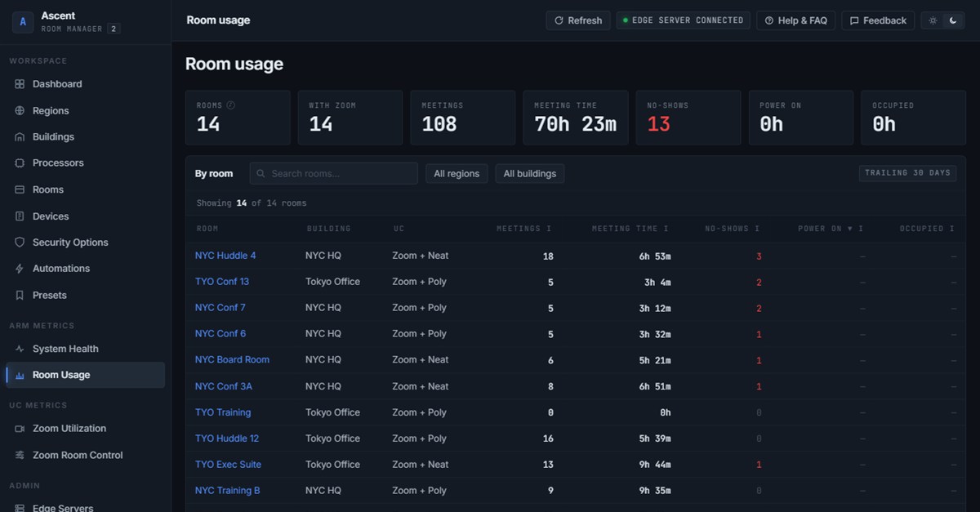Switch to dark theme with moon icon
This screenshot has width=980, height=512.
(952, 20)
